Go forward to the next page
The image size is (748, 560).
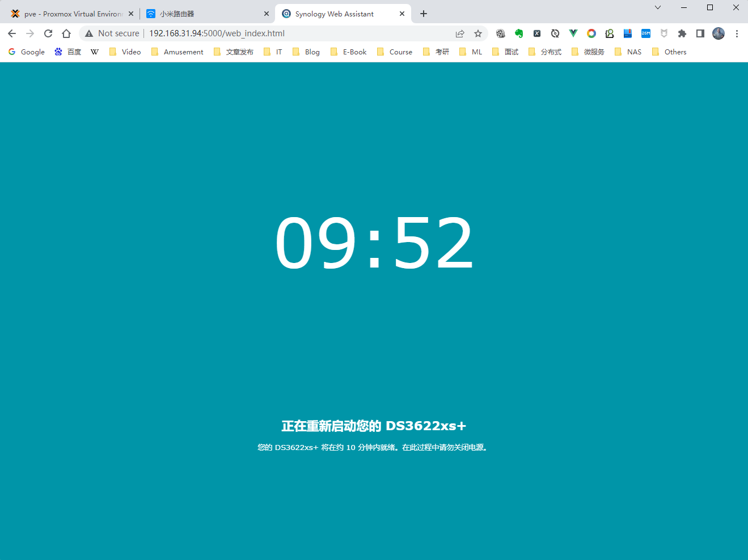coord(30,33)
